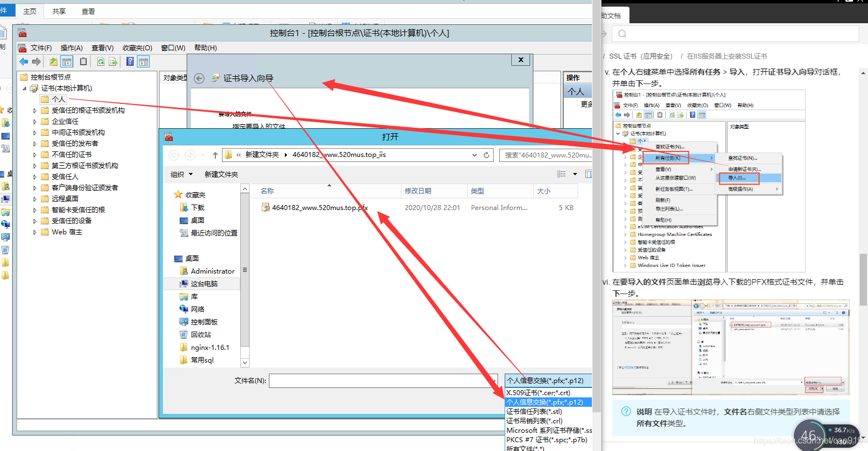Click the Refresh toolbar icon in console
This screenshot has height=451, width=868.
click(100, 62)
